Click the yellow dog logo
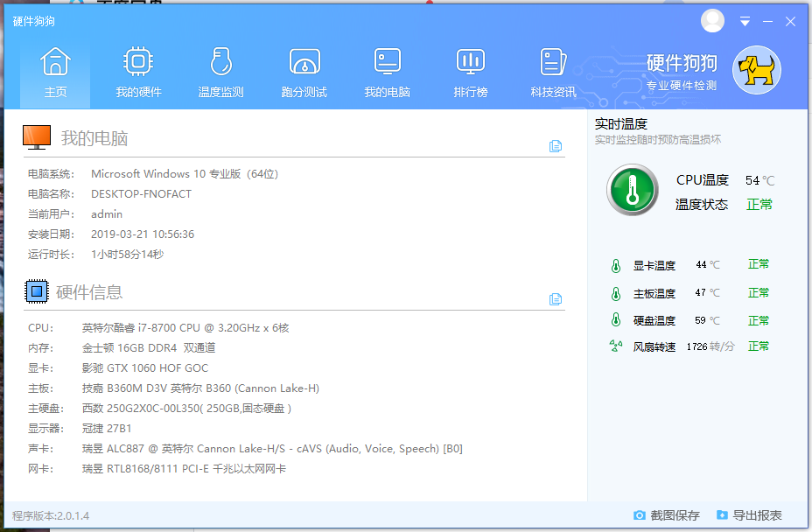Screen dimensions: 812x532 point(756,70)
